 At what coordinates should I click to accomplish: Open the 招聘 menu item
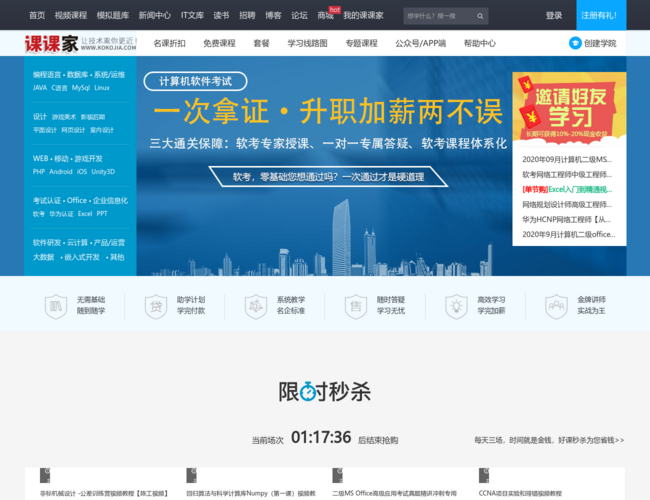point(247,16)
